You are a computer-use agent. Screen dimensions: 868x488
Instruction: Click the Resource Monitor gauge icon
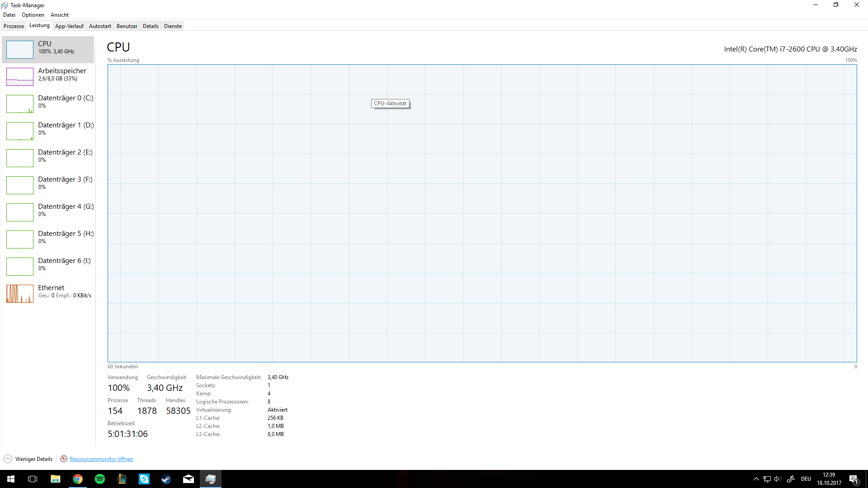(x=64, y=459)
